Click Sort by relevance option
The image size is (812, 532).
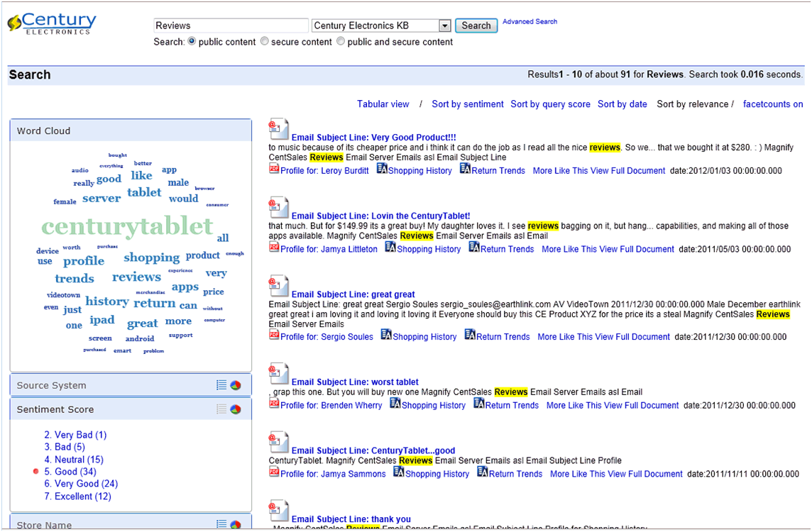pos(692,104)
